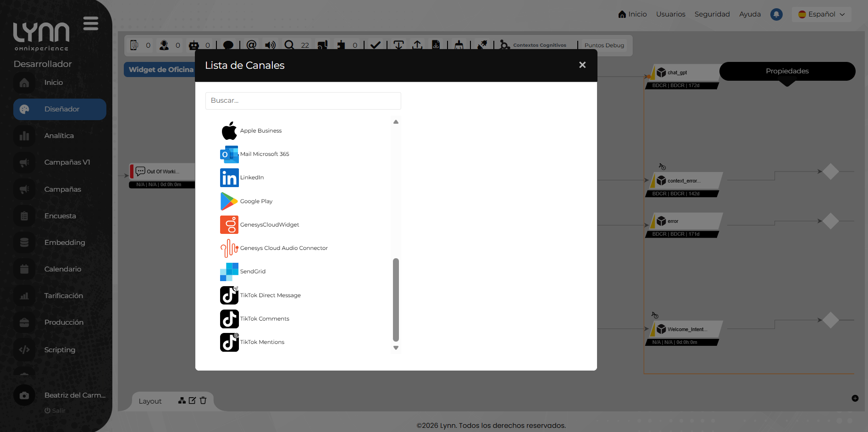
Task: Click the channel list scroll-up arrow
Action: (396, 122)
